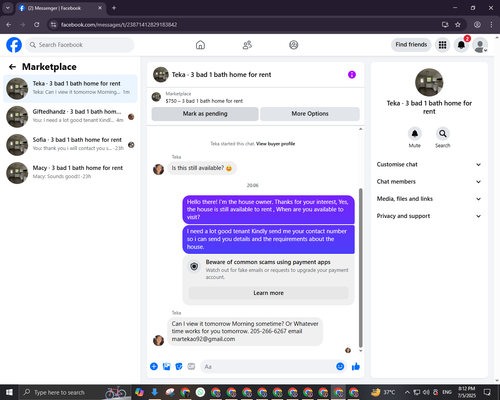Open Chrome three-dot menu
Screen dimensions: 500x400
pos(491,25)
